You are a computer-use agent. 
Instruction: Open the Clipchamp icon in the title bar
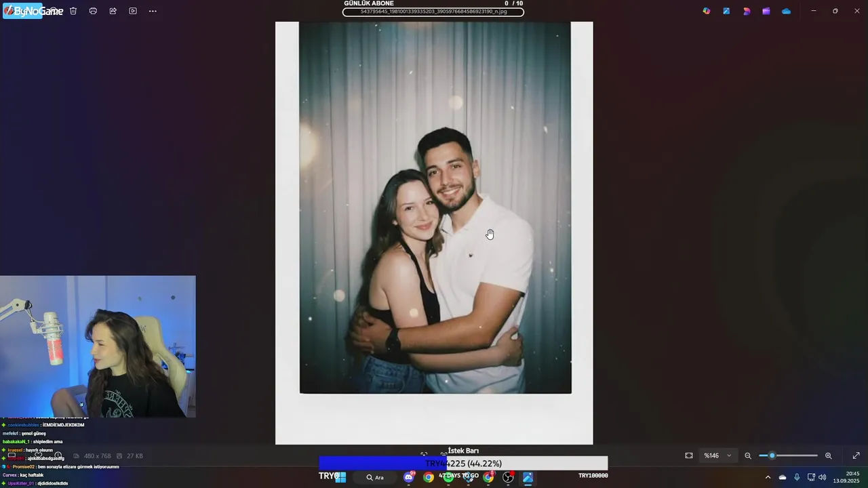point(766,11)
